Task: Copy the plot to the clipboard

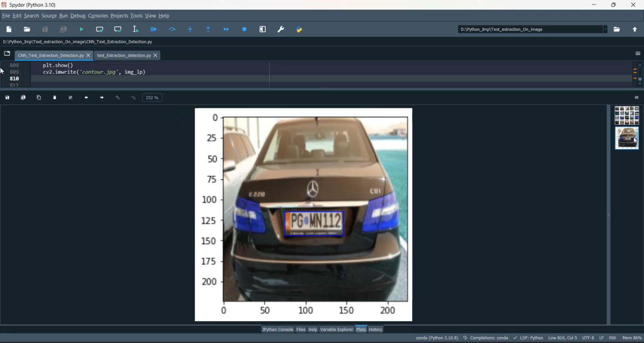Action: coord(39,98)
